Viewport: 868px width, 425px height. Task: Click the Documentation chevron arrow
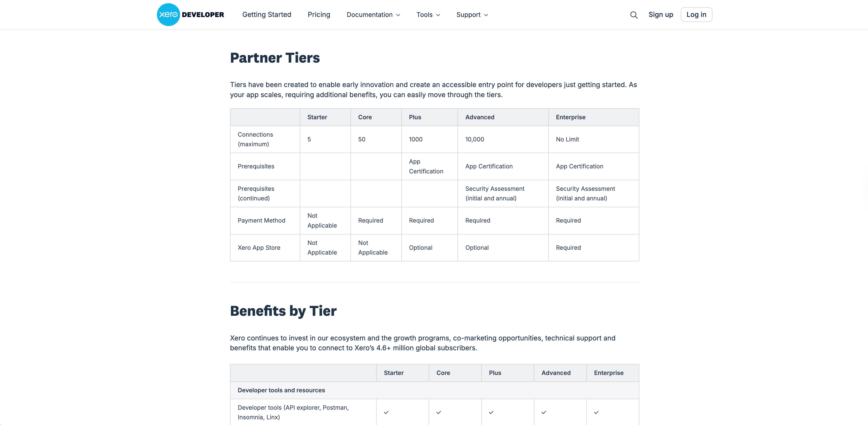click(399, 15)
